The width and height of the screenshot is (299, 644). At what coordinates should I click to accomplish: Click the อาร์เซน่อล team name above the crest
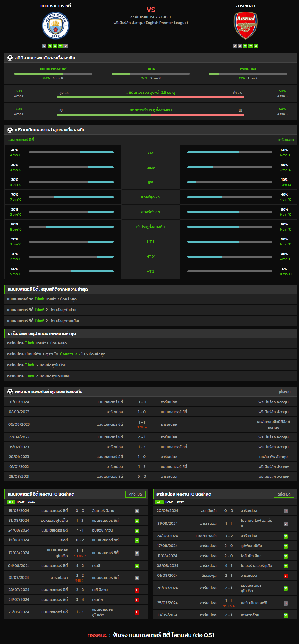coord(245,6)
